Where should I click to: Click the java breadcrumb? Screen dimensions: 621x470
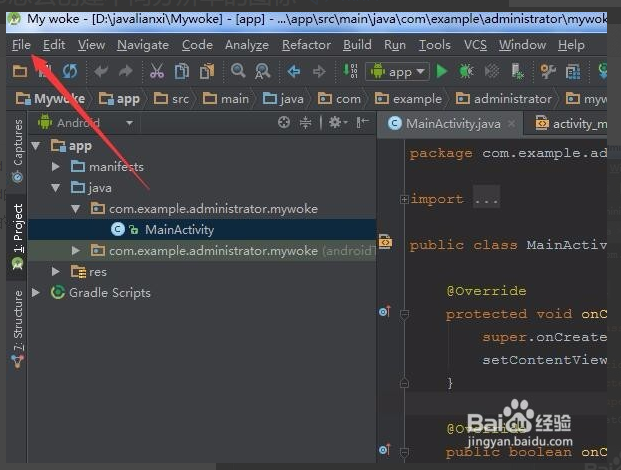284,99
